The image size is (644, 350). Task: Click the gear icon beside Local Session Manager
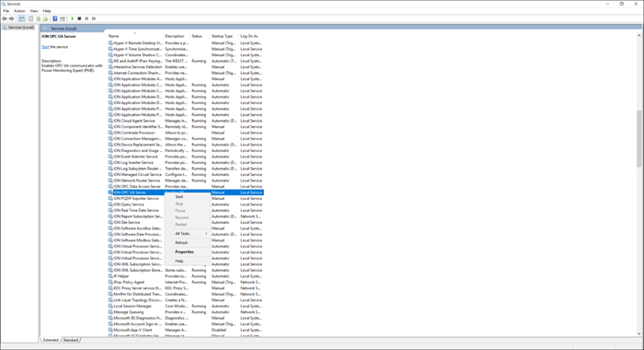110,306
